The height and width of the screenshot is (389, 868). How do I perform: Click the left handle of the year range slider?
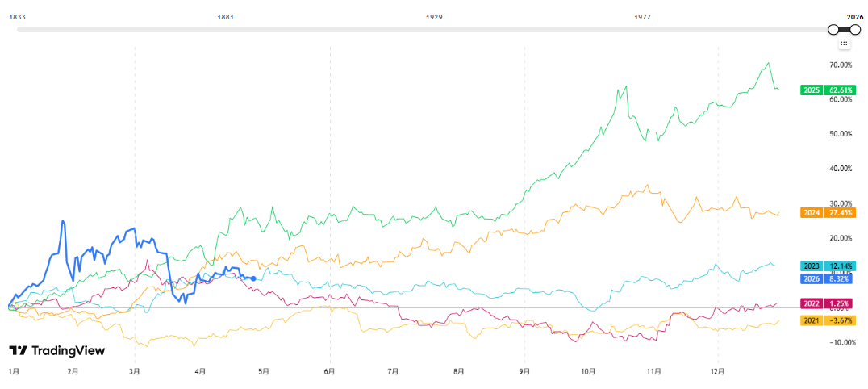pos(833,29)
